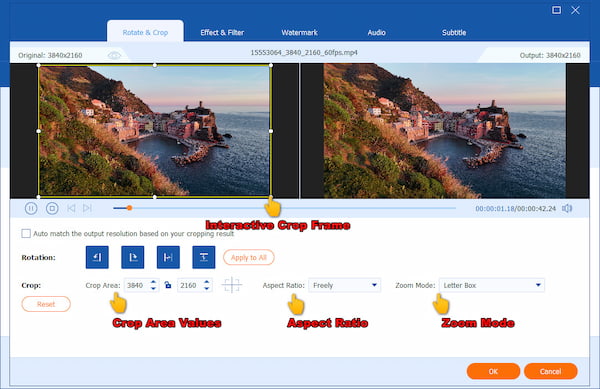This screenshot has height=389, width=600.
Task: Click the left-middle crop frame handle
Action: (x=39, y=131)
